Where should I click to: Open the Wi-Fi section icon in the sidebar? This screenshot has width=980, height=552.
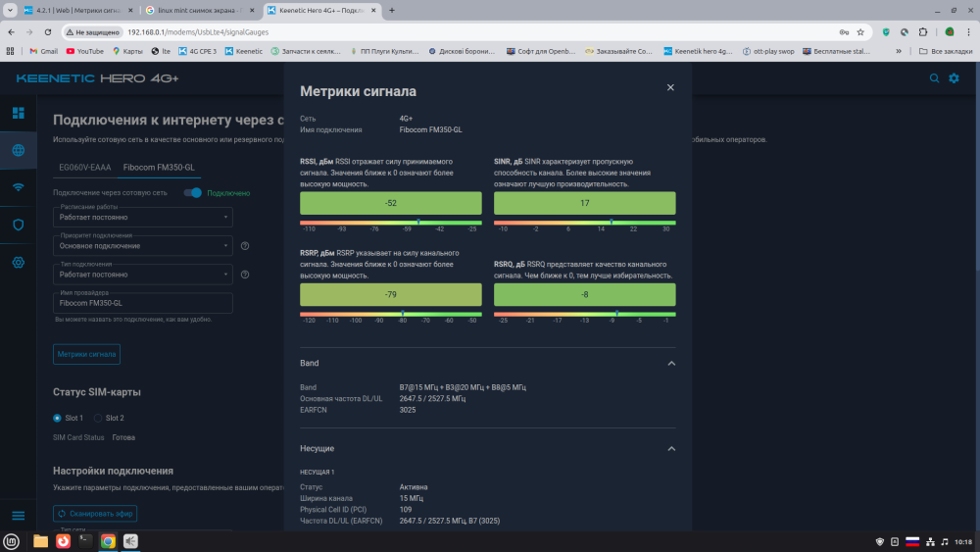18,187
